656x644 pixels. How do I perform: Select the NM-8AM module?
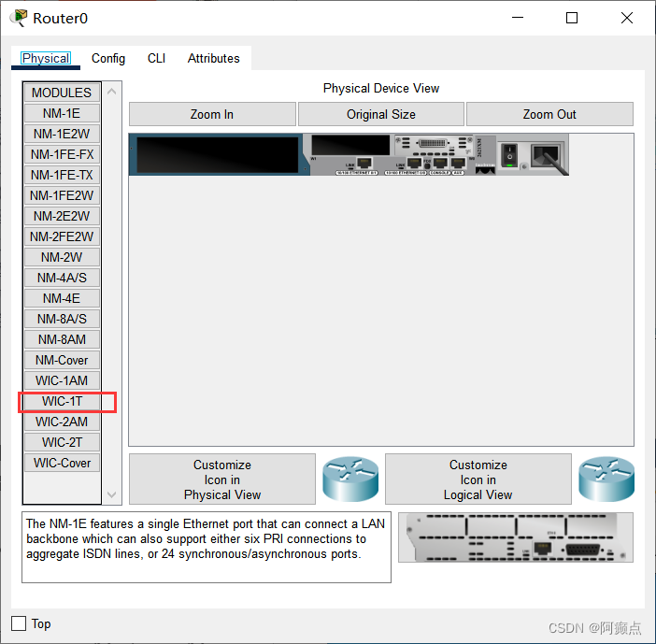coord(62,339)
